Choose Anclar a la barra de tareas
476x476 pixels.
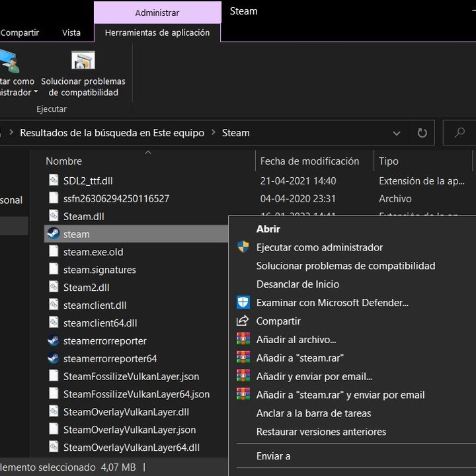point(313,413)
